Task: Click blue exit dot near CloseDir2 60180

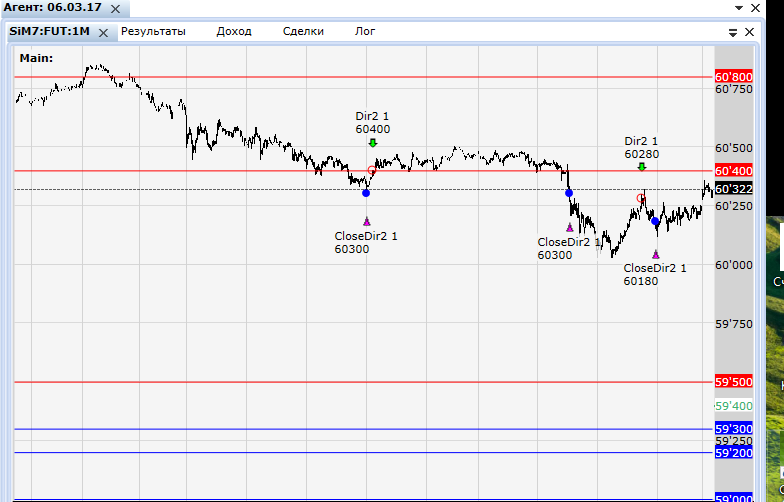Action: tap(655, 221)
